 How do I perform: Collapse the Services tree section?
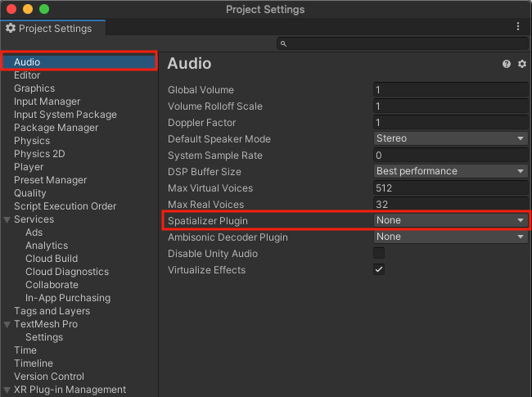pos(7,219)
